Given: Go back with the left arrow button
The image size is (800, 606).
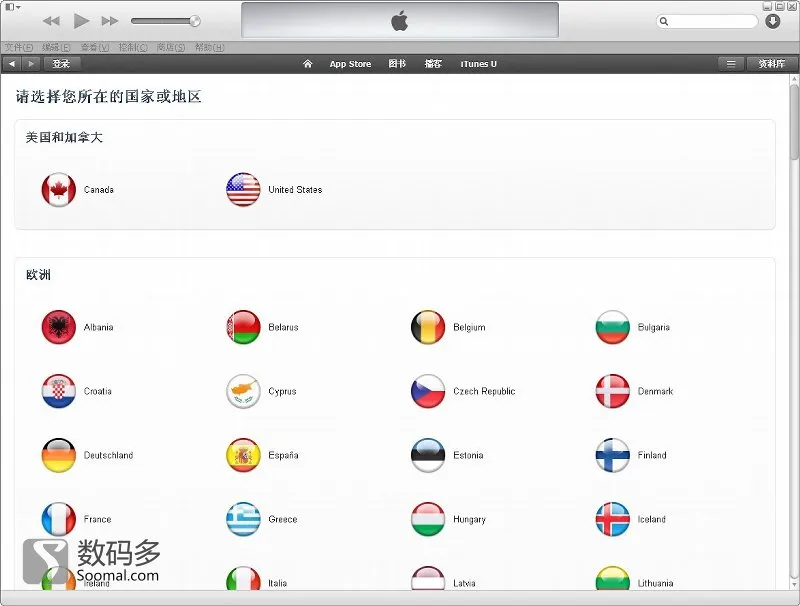Looking at the screenshot, I should click(x=12, y=64).
